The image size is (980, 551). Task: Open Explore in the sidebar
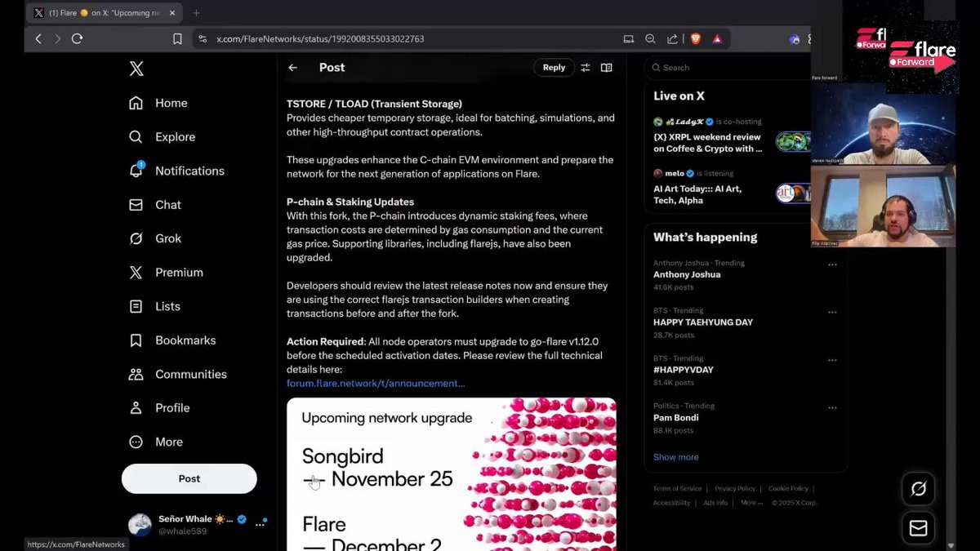162,137
